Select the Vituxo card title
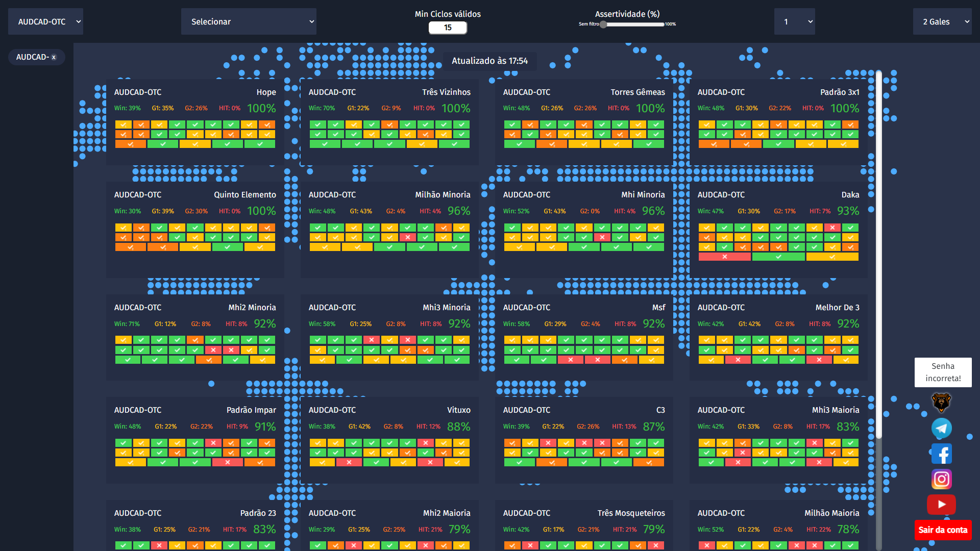 458,410
